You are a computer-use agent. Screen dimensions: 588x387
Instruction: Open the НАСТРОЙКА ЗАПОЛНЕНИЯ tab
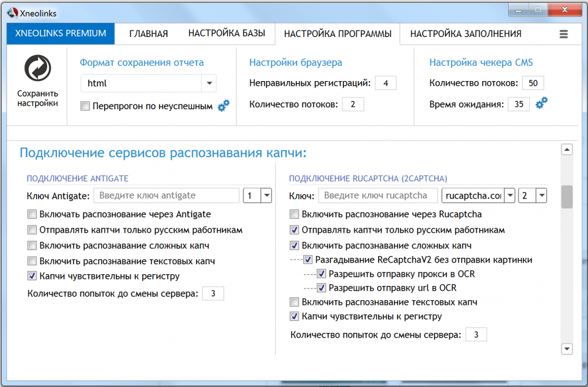[466, 33]
